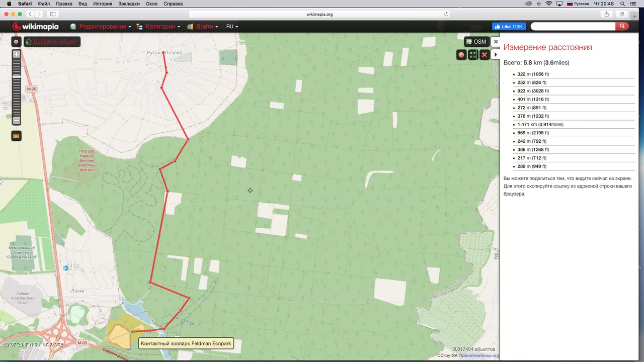Open the Safari application menu
The image size is (644, 362).
(x=25, y=4)
